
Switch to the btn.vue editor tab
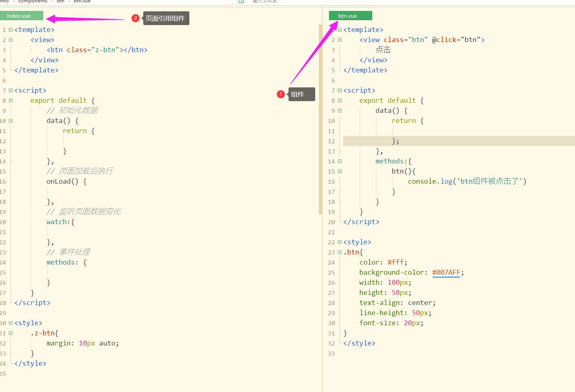click(x=350, y=16)
